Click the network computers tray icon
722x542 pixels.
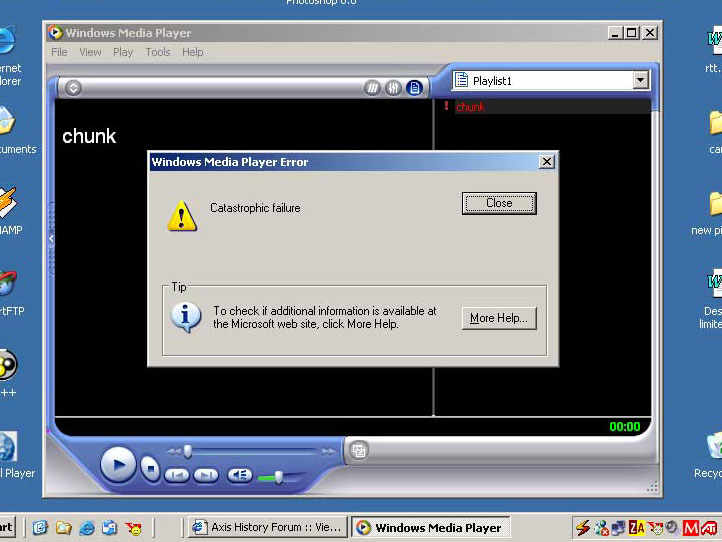tap(618, 528)
